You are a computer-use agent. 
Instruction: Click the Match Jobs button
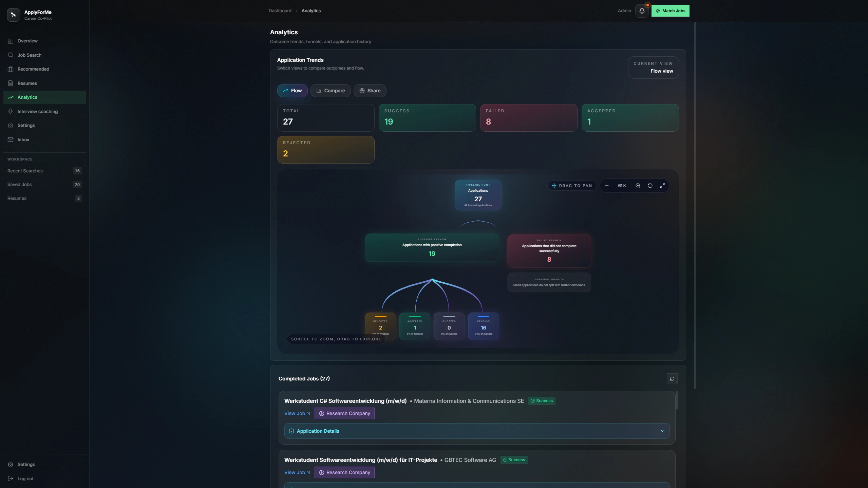[670, 11]
